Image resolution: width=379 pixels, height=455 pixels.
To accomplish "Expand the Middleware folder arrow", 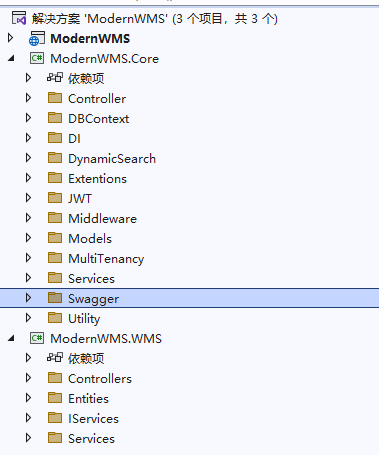I will point(29,218).
